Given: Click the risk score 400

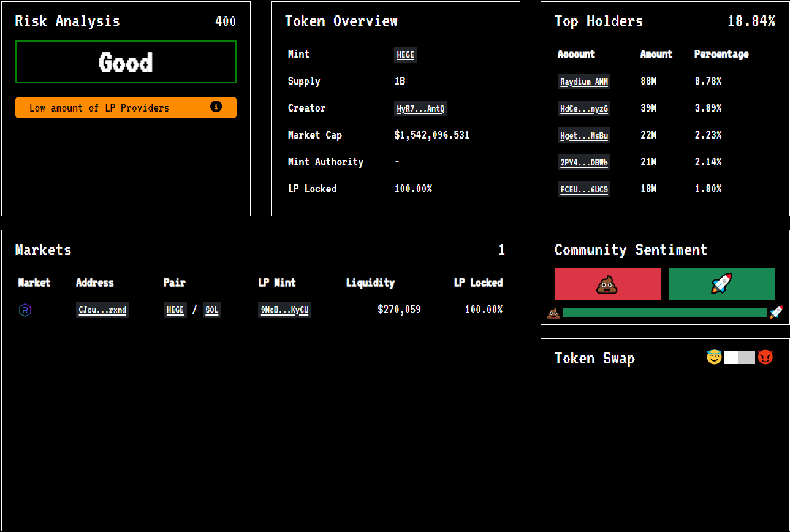Looking at the screenshot, I should coord(226,21).
